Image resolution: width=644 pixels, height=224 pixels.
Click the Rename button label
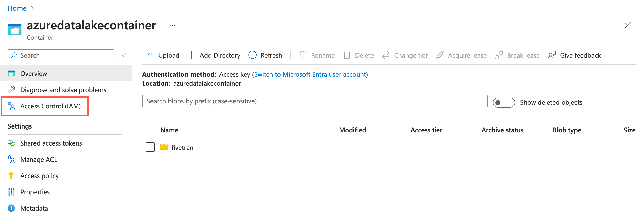(x=323, y=55)
